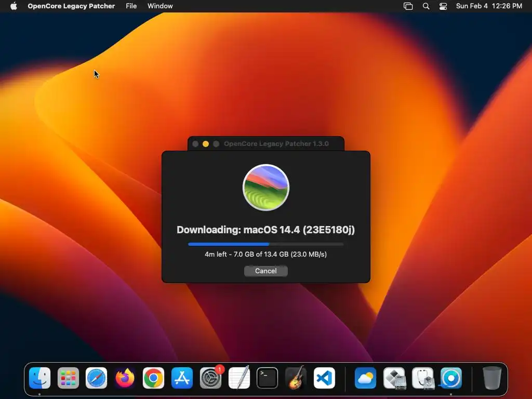Launch Safari from the Dock

tap(96, 378)
